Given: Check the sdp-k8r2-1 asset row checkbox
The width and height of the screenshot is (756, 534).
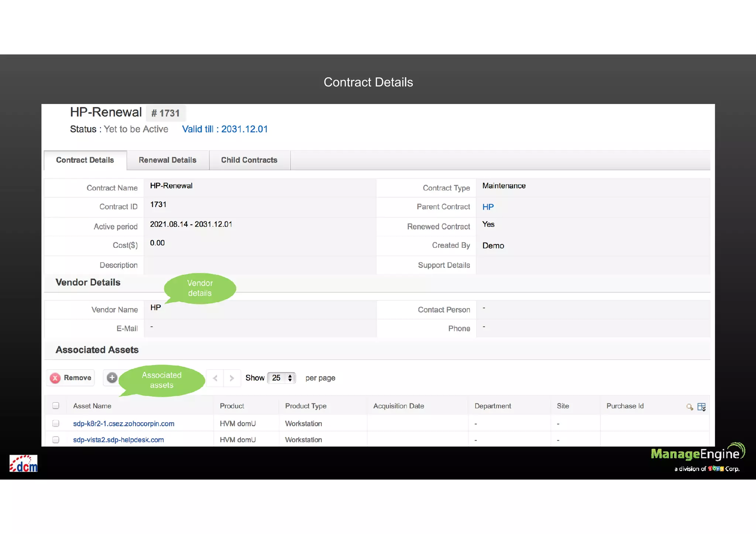Looking at the screenshot, I should coord(56,423).
